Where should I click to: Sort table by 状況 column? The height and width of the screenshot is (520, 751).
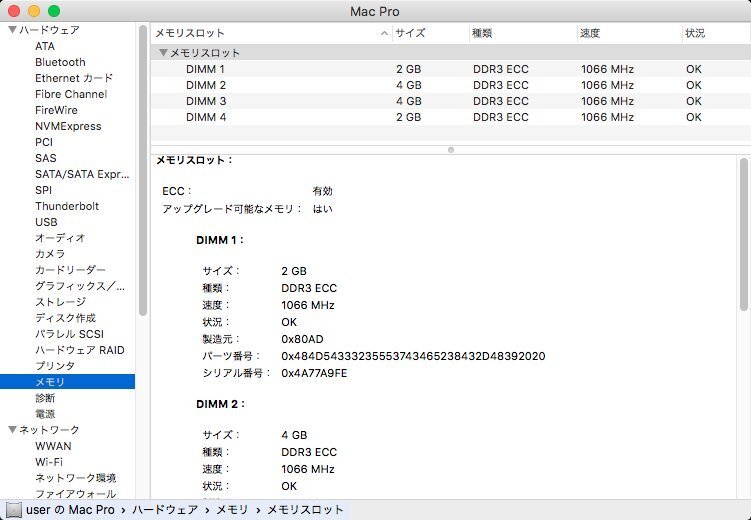(x=716, y=33)
